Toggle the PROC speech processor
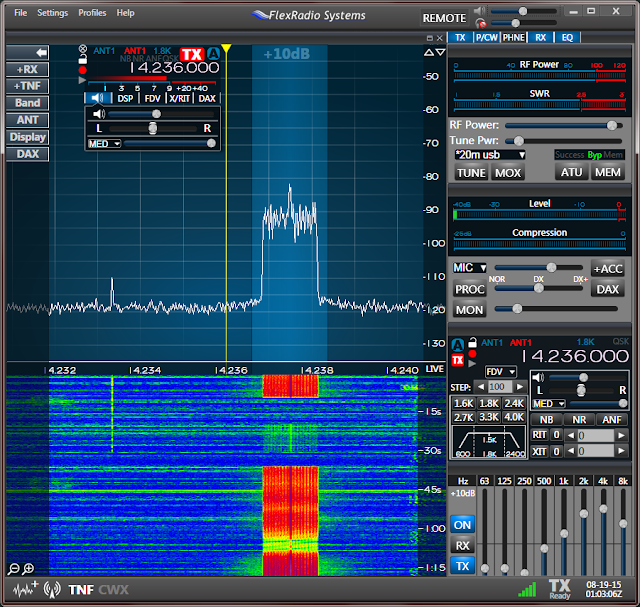Image resolution: width=640 pixels, height=607 pixels. pyautogui.click(x=470, y=289)
